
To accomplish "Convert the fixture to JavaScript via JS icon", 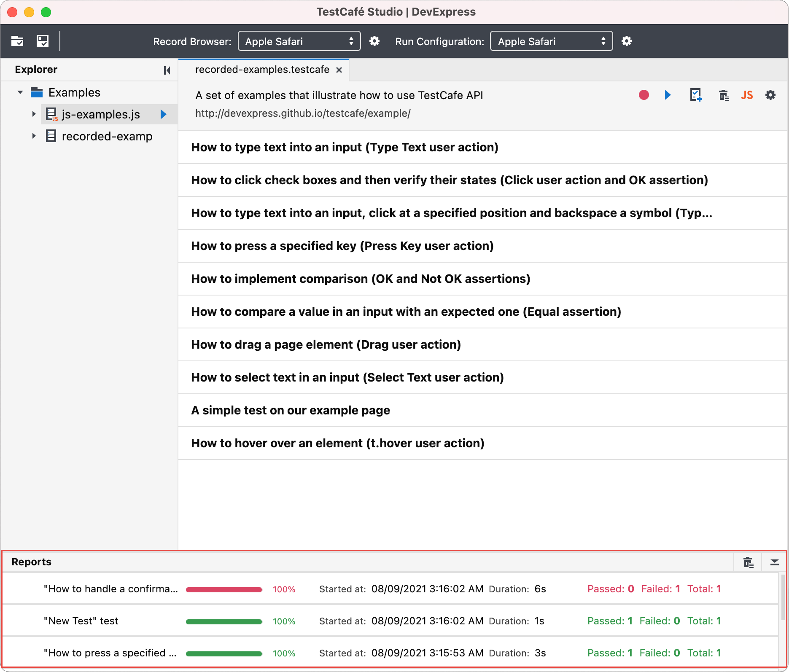I will 747,95.
